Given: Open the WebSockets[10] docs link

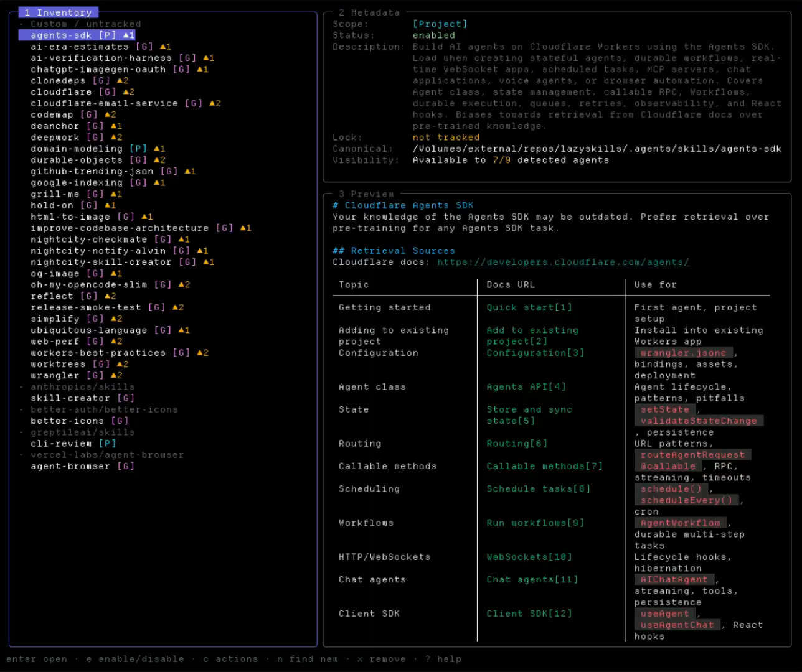Looking at the screenshot, I should pyautogui.click(x=529, y=557).
